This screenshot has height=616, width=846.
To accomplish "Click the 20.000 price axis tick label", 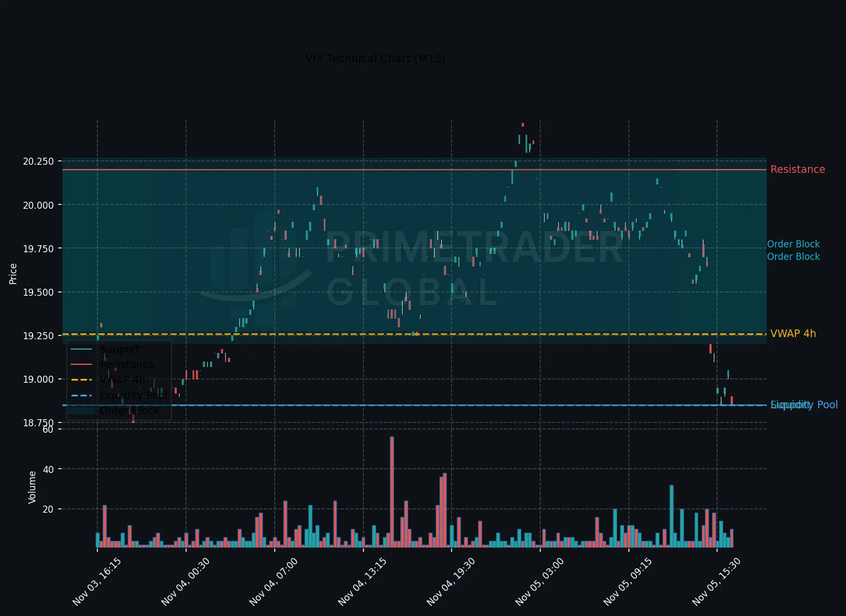I will (x=39, y=205).
